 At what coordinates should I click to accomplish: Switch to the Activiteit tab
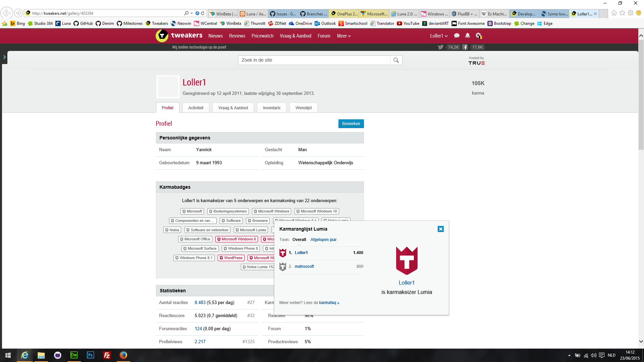click(x=196, y=108)
